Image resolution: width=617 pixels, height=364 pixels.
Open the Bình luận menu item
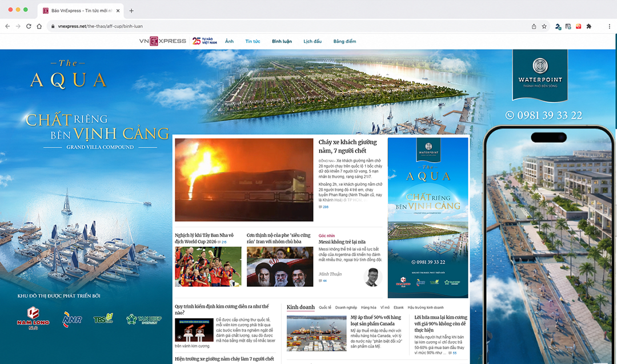[282, 41]
